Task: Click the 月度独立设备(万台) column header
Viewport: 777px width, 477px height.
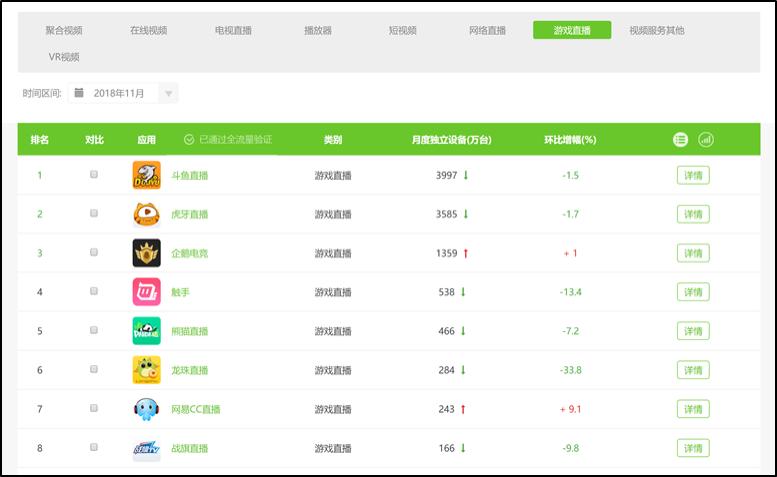Action: [x=451, y=140]
